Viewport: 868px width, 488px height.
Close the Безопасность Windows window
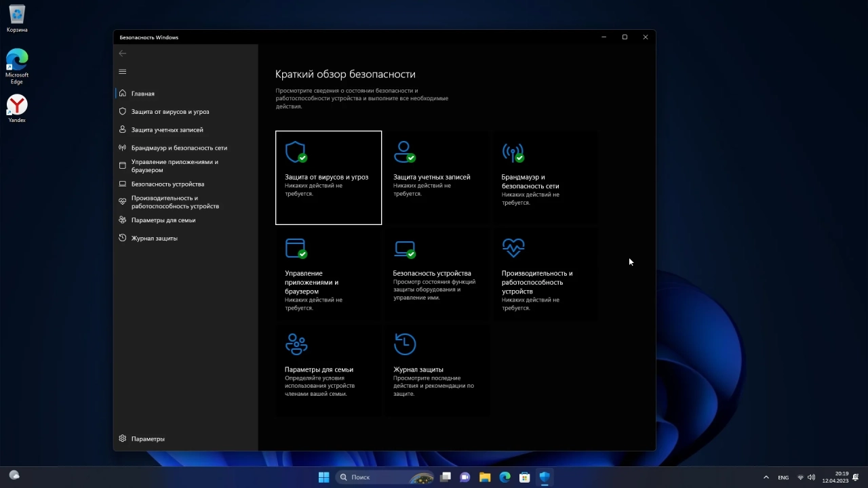[x=646, y=37]
